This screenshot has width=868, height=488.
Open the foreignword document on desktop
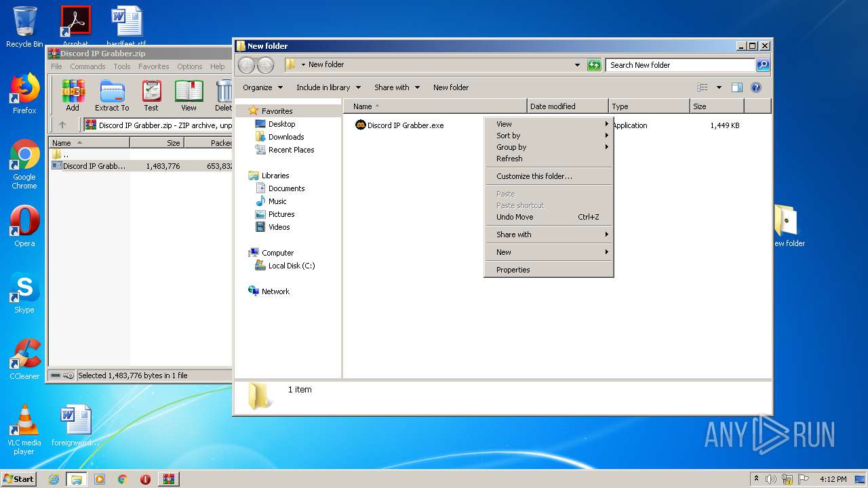pos(75,426)
